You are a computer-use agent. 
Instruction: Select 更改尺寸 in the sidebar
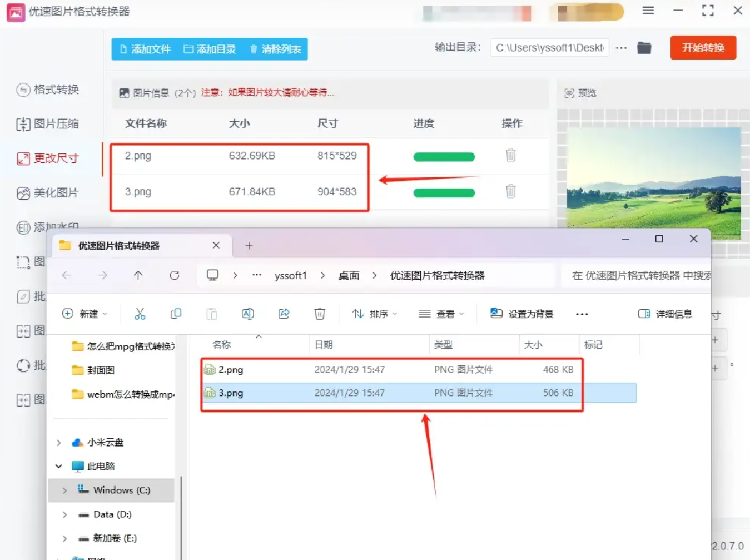[x=48, y=158]
